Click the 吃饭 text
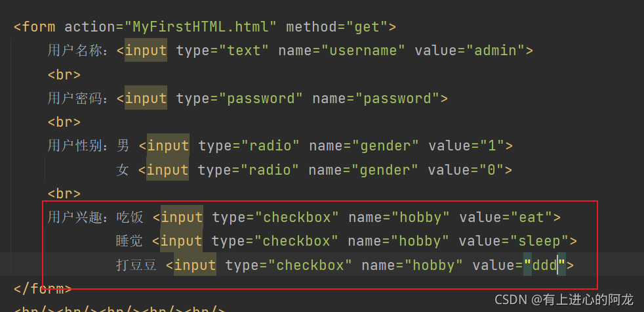The width and height of the screenshot is (644, 312). 130,217
